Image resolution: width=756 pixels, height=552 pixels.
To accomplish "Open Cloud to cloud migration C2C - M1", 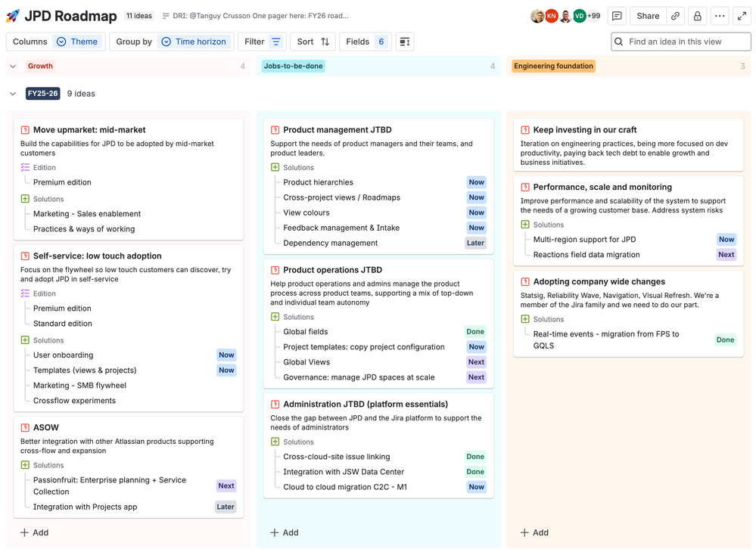I will (345, 488).
